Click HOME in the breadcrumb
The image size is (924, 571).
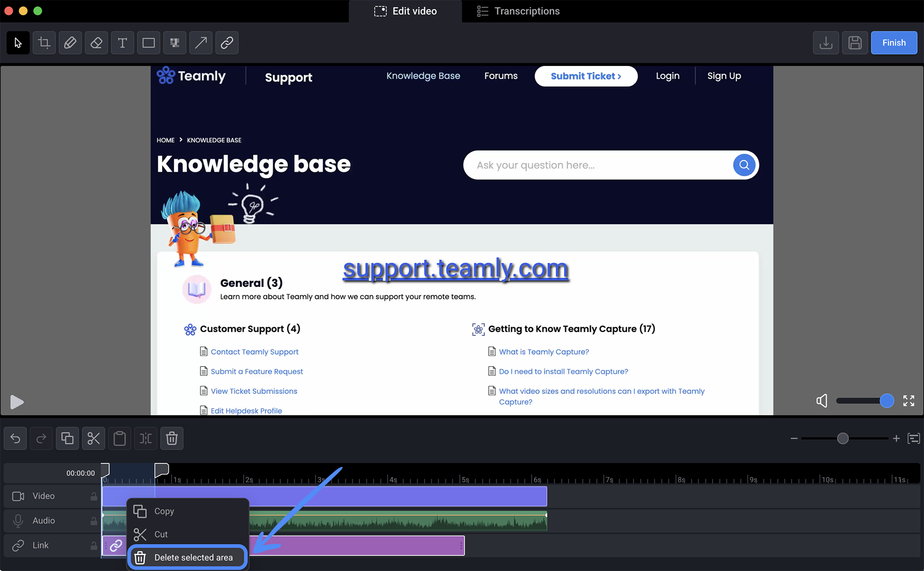click(165, 140)
